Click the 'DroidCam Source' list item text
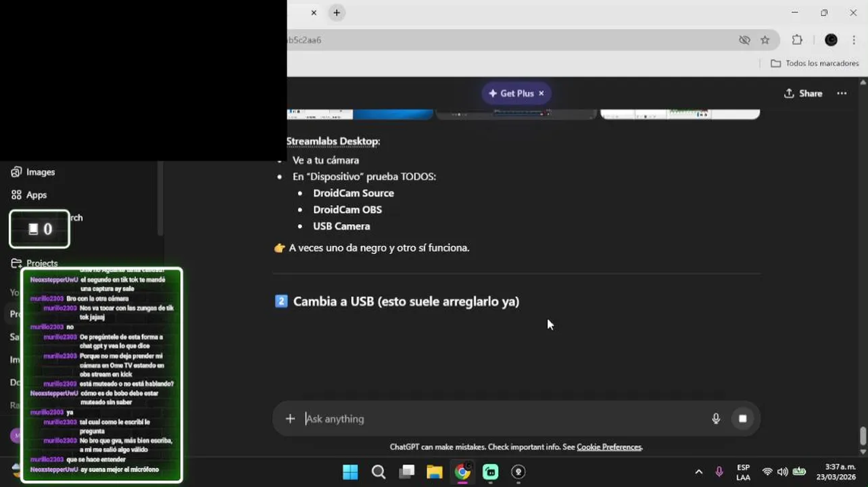 point(354,193)
